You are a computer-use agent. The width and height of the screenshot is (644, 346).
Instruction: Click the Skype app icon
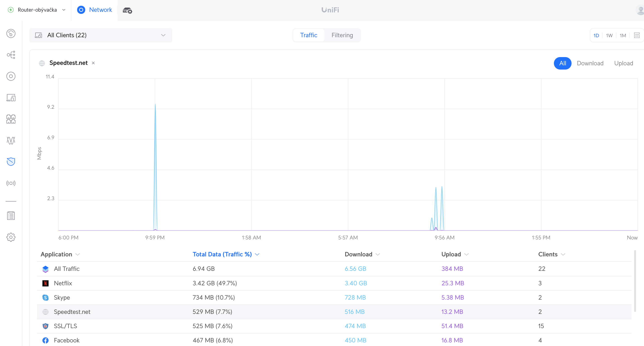45,297
